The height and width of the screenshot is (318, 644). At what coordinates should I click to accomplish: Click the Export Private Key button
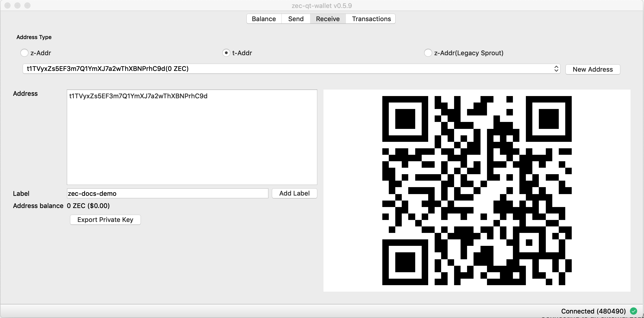tap(105, 220)
